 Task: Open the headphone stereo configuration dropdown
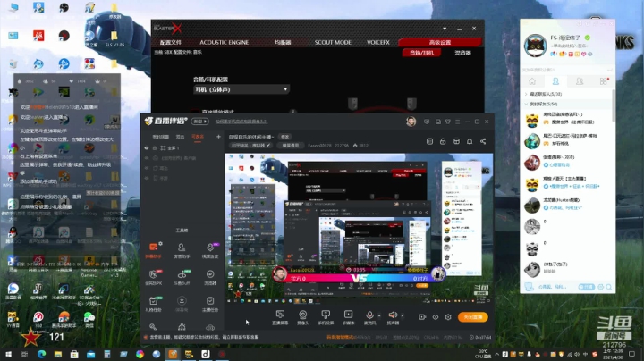241,89
